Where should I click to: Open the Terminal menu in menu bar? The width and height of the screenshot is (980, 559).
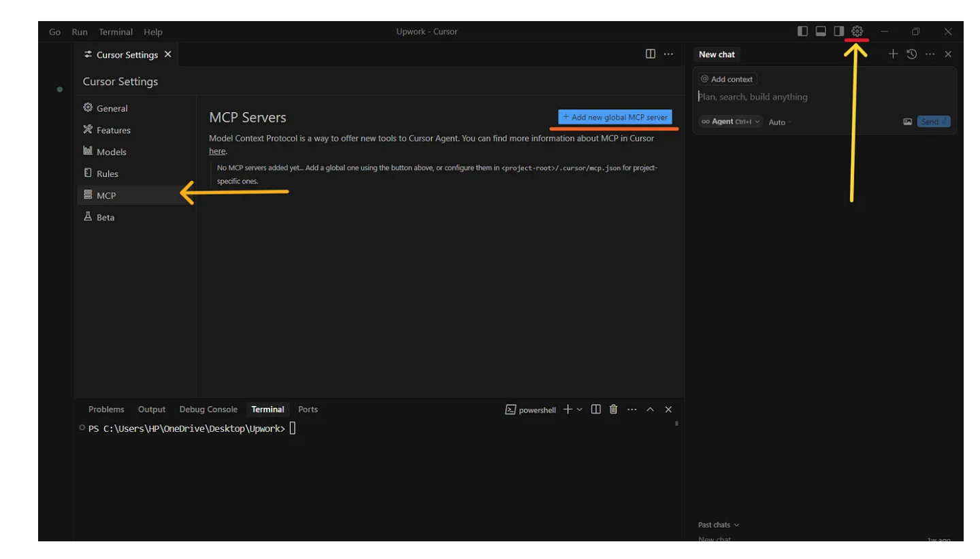tap(116, 32)
